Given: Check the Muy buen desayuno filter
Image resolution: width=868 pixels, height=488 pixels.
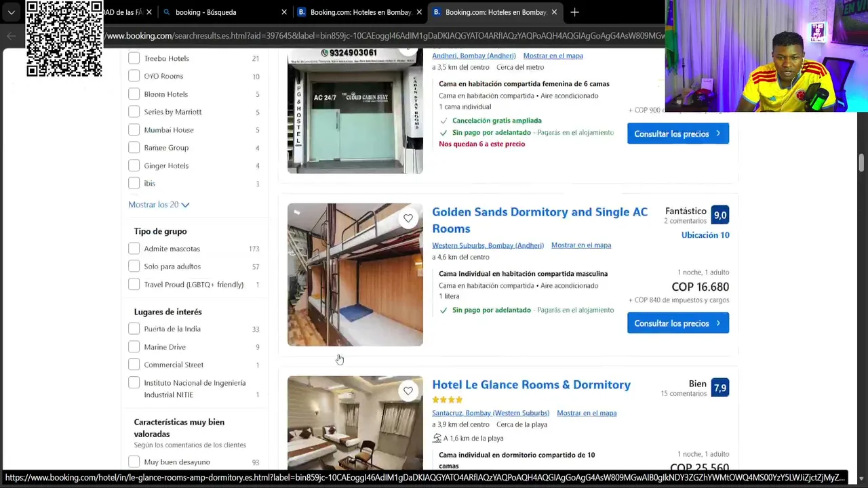Looking at the screenshot, I should click(x=134, y=462).
